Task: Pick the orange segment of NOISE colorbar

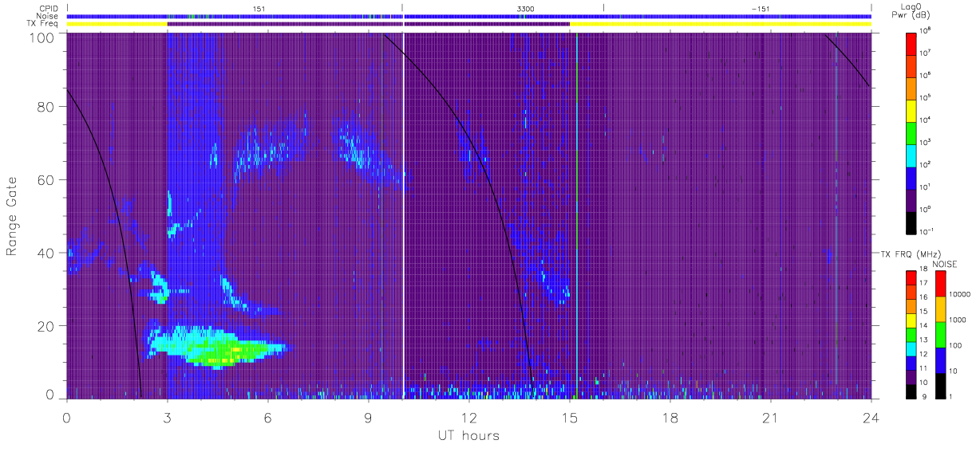Action: [941, 309]
